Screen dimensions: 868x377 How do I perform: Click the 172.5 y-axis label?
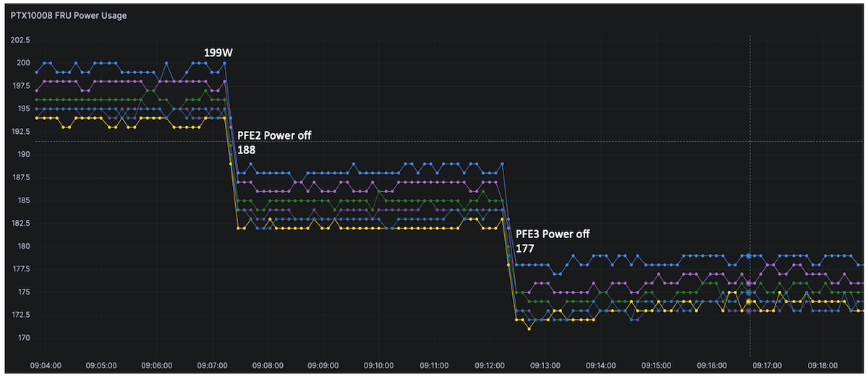pos(19,315)
